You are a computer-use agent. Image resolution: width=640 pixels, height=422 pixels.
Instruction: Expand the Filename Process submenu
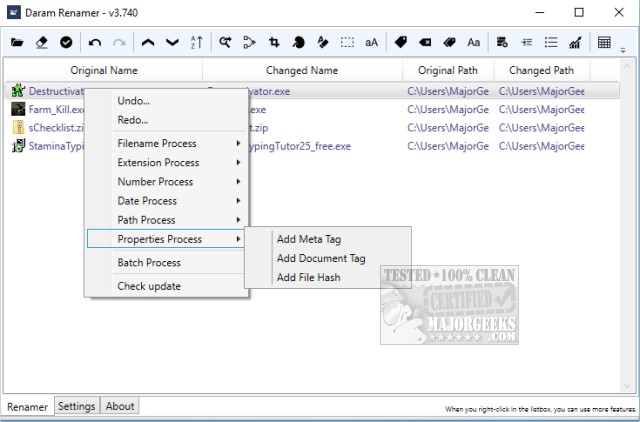(167, 143)
